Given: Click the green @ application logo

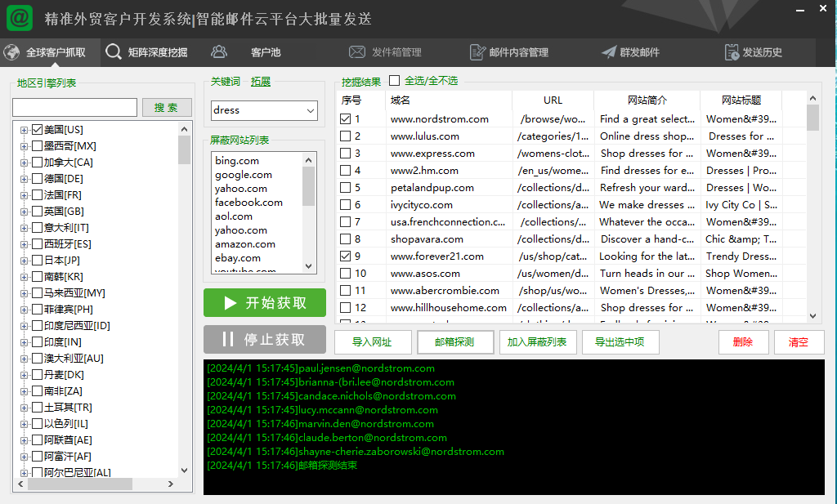Looking at the screenshot, I should (x=20, y=18).
